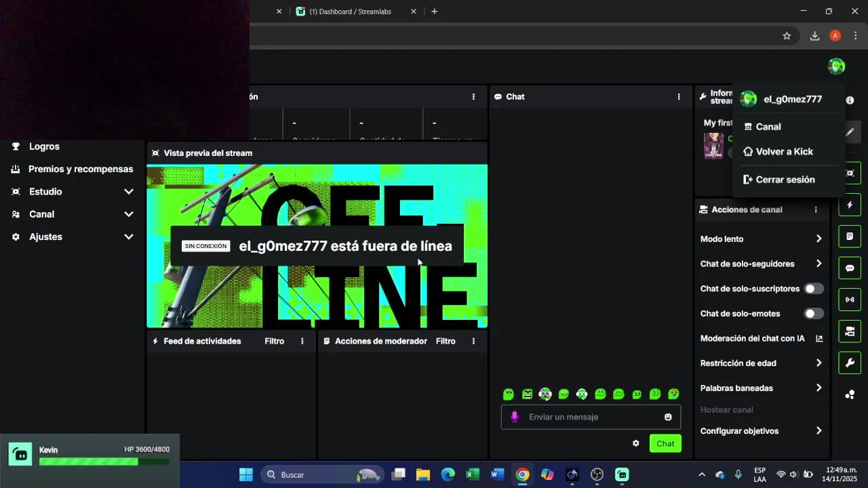Screen dimensions: 868x488
Task: Open Modo lento options
Action: tap(761, 239)
